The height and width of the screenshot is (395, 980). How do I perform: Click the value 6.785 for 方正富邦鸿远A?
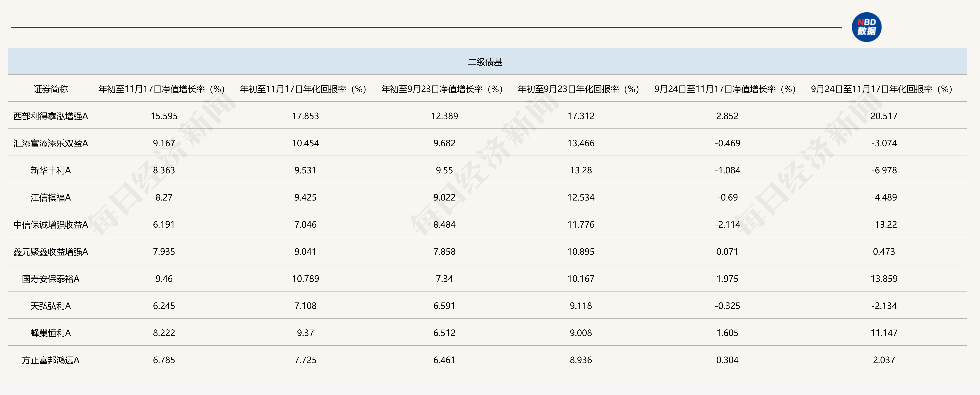tap(164, 360)
